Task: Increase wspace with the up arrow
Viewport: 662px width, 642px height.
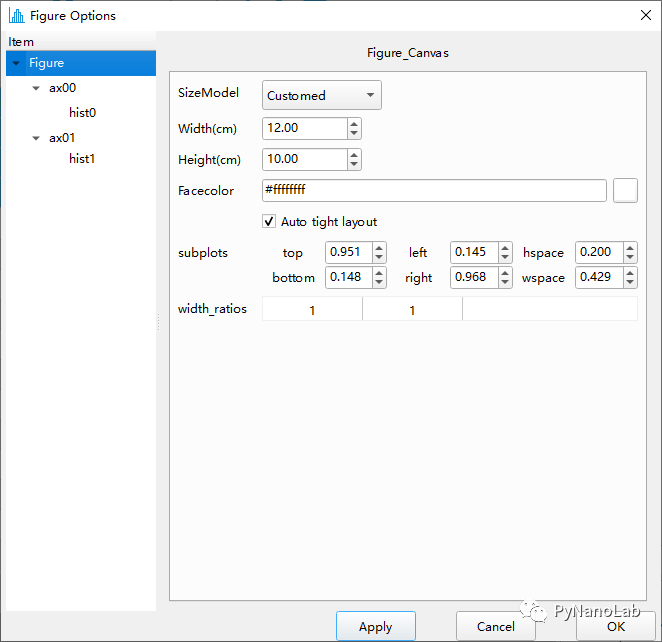Action: (x=630, y=272)
